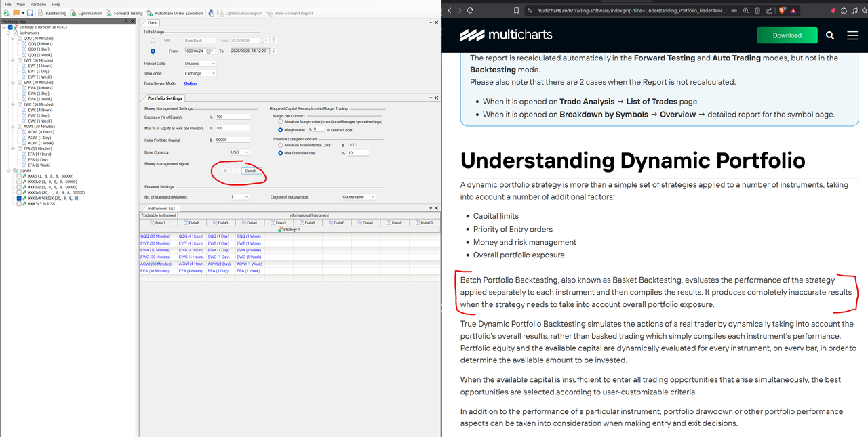Click the Brave shields lion icon
This screenshot has height=437, width=868.
781,10
